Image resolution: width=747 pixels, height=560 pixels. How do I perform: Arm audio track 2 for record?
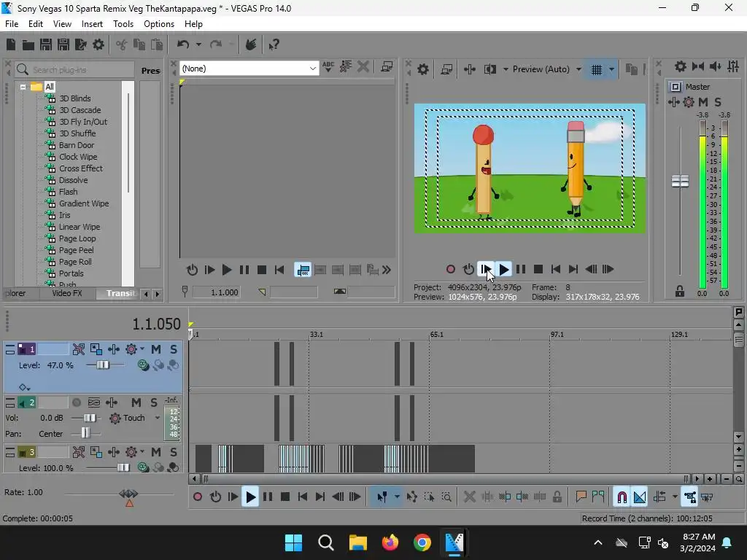pyautogui.click(x=76, y=402)
